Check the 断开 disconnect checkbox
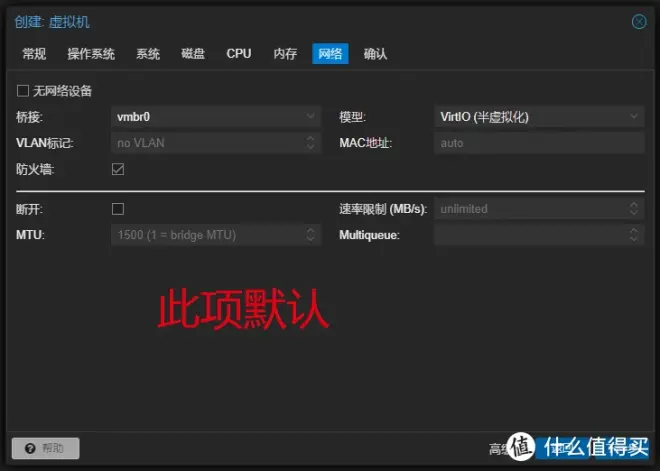The image size is (660, 471). coord(118,209)
